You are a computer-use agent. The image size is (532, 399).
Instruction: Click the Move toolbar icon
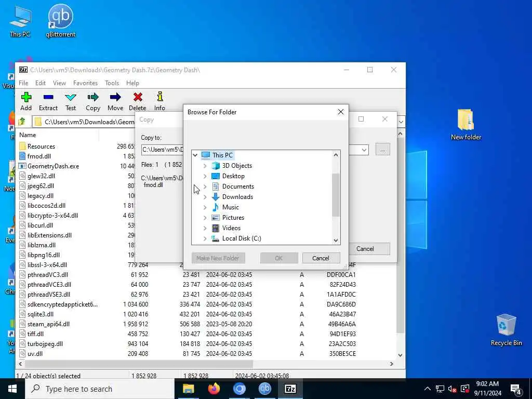click(x=115, y=97)
